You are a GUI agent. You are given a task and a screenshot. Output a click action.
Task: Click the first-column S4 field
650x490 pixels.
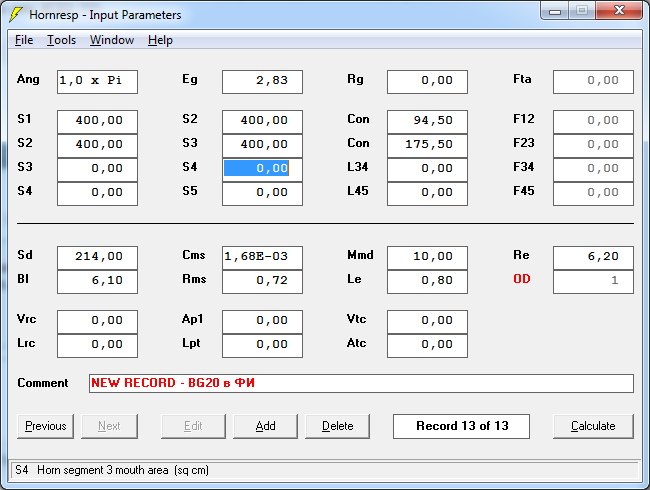[x=97, y=194]
